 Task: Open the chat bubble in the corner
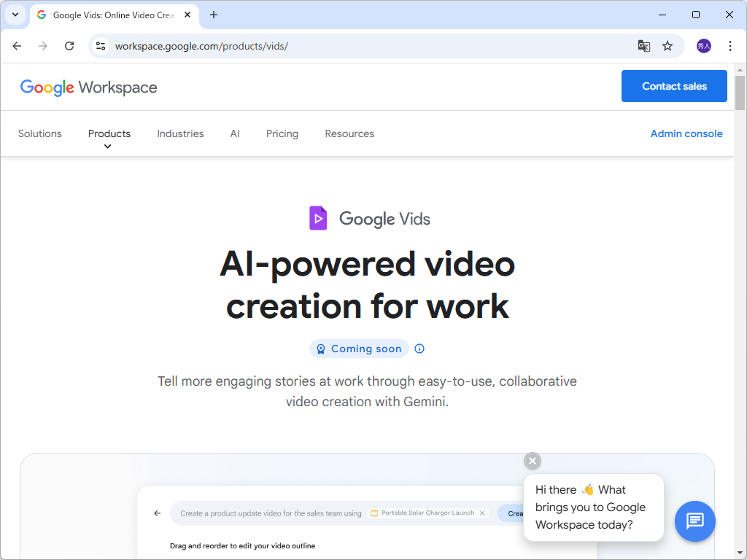(694, 521)
